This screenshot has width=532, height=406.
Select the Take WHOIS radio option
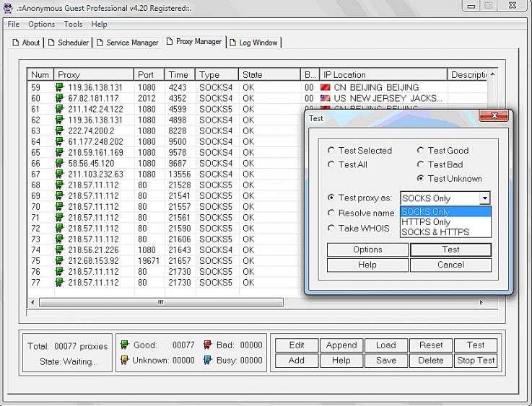331,228
